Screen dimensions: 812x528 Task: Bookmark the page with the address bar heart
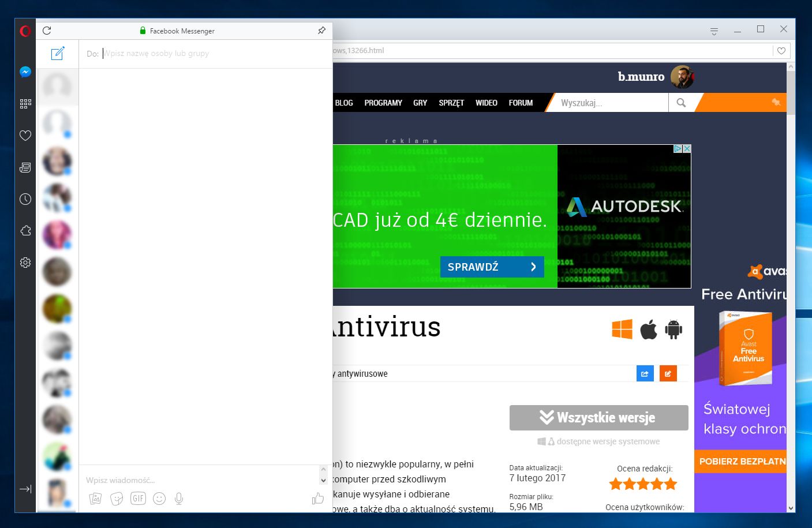tap(781, 51)
